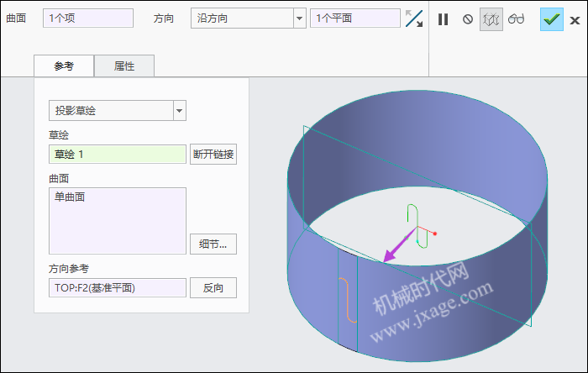The image size is (588, 373).
Task: Flip the projection direction with the diagonal arrow icon
Action: pyautogui.click(x=414, y=18)
